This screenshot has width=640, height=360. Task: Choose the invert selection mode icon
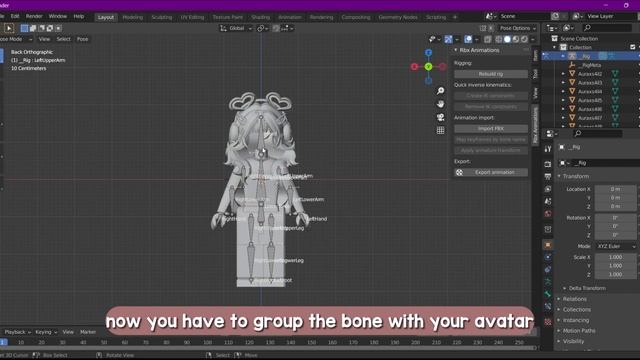coord(50,28)
